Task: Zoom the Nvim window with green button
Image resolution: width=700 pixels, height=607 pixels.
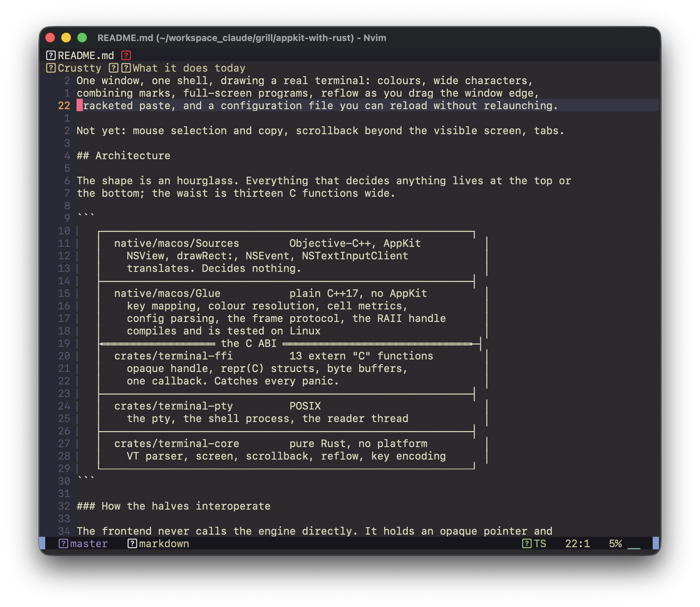Action: click(82, 38)
